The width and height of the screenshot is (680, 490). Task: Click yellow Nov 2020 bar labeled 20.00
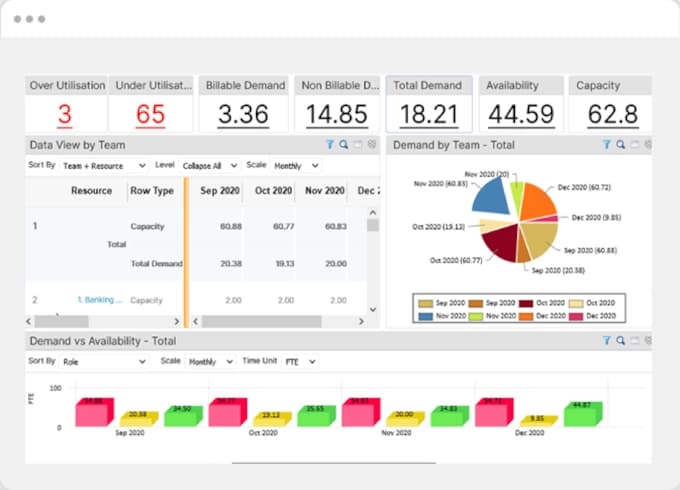tap(405, 419)
